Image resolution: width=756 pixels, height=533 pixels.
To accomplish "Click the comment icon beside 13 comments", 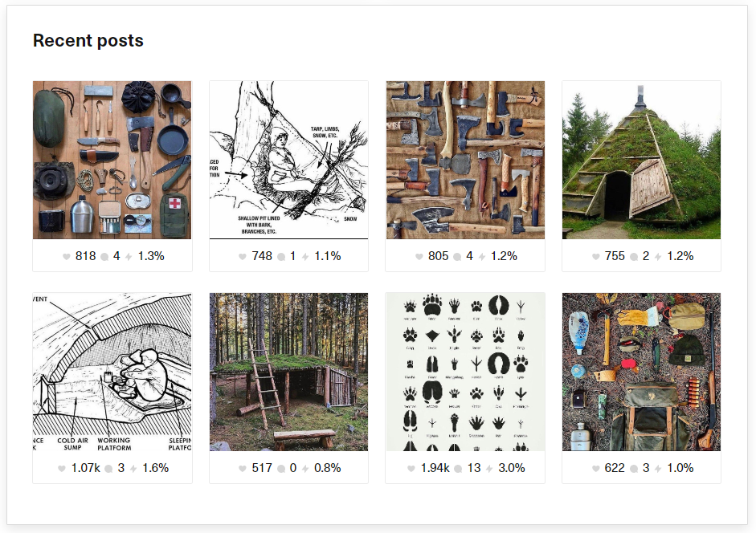I will pyautogui.click(x=459, y=469).
